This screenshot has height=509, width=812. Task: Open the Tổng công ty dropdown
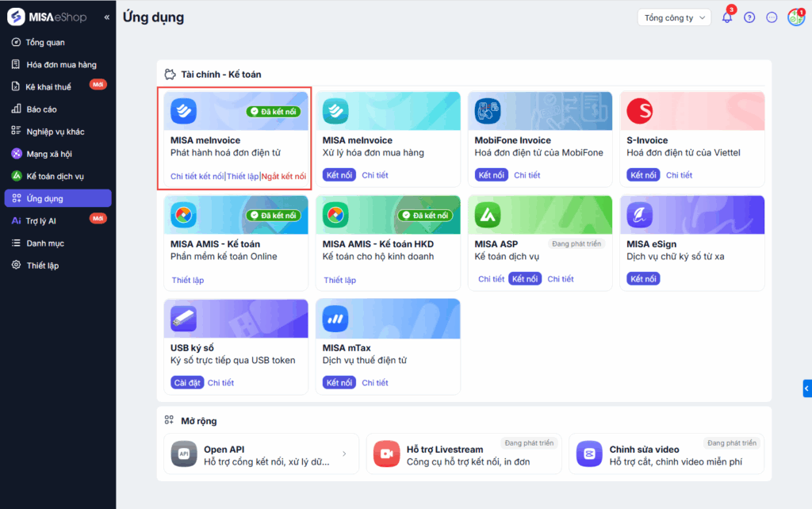click(674, 17)
